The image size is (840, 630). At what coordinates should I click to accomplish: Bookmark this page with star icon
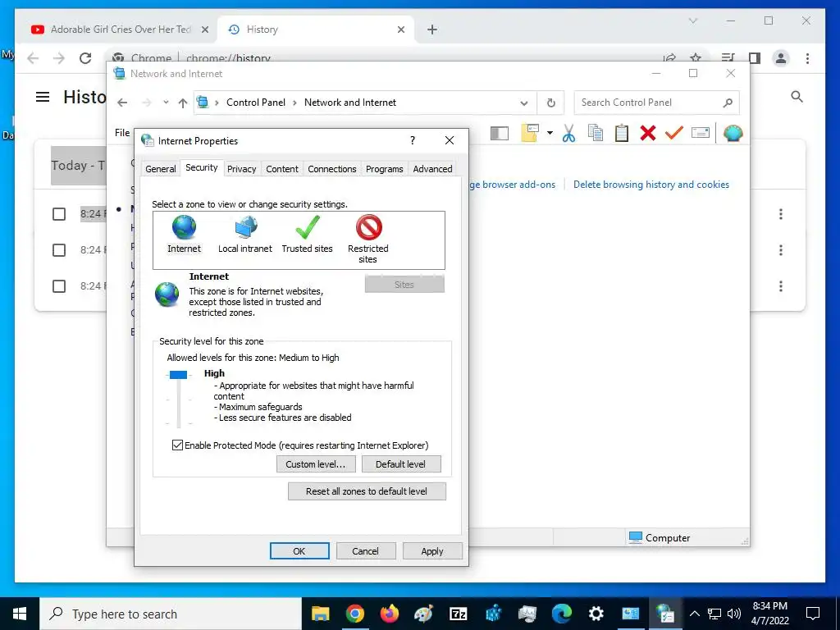(x=696, y=58)
